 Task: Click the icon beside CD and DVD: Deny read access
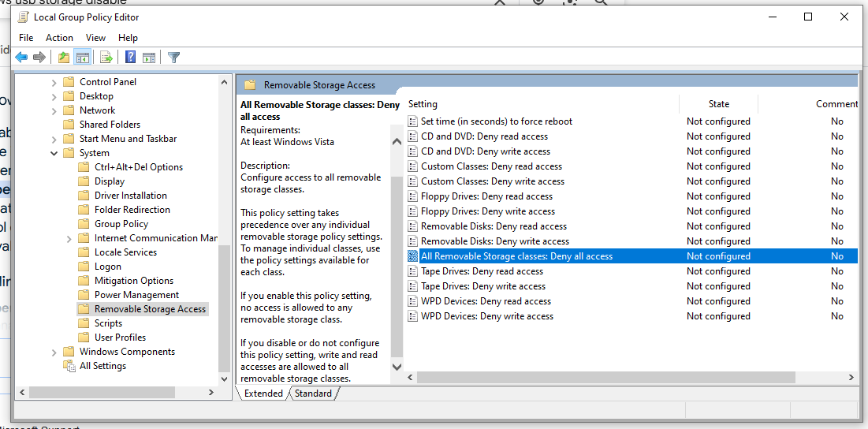click(x=412, y=136)
